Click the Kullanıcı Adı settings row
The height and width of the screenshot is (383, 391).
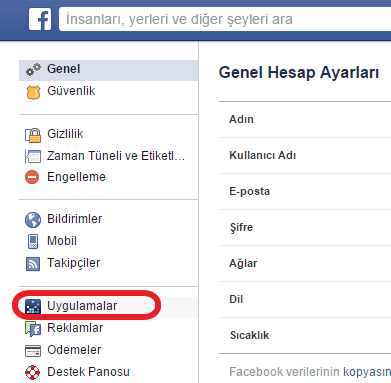[x=305, y=155]
